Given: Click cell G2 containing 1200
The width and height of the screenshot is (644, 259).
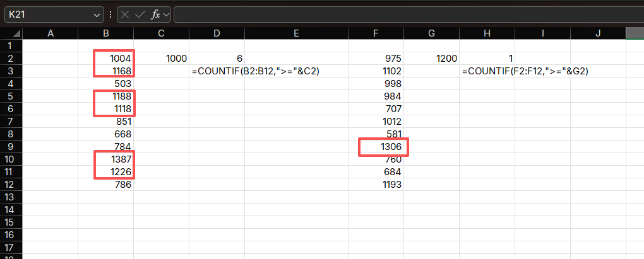Looking at the screenshot, I should coord(432,59).
